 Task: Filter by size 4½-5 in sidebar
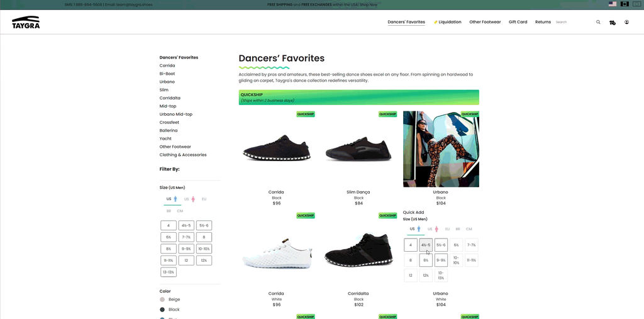186,225
